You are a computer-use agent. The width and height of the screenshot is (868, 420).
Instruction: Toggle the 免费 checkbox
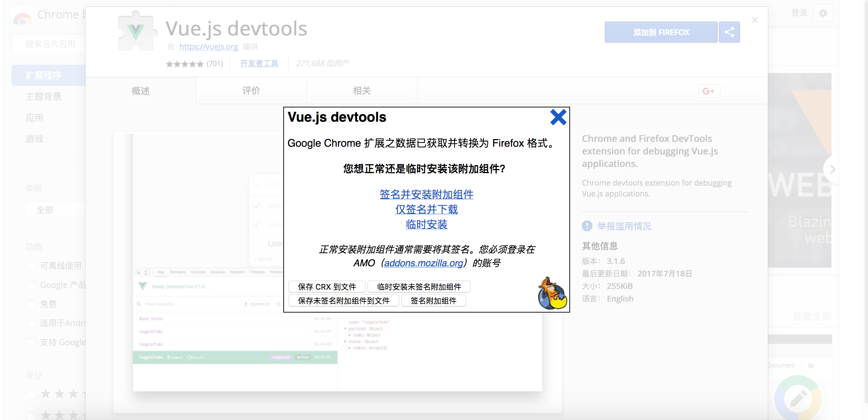pos(31,305)
